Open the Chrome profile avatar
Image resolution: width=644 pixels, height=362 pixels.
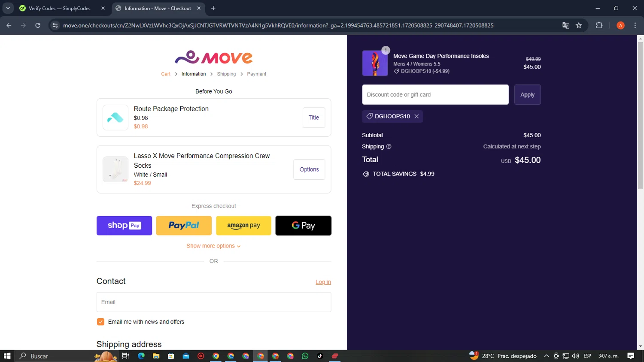[620, 25]
